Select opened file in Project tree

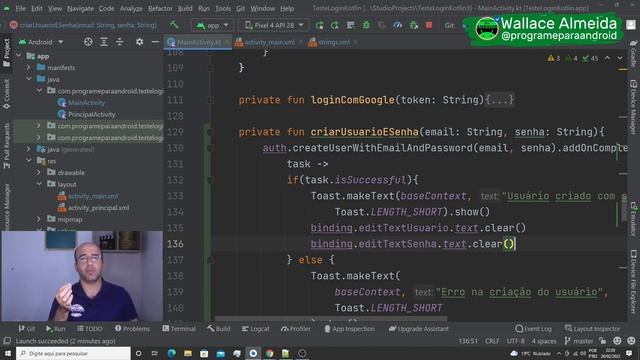(x=88, y=42)
